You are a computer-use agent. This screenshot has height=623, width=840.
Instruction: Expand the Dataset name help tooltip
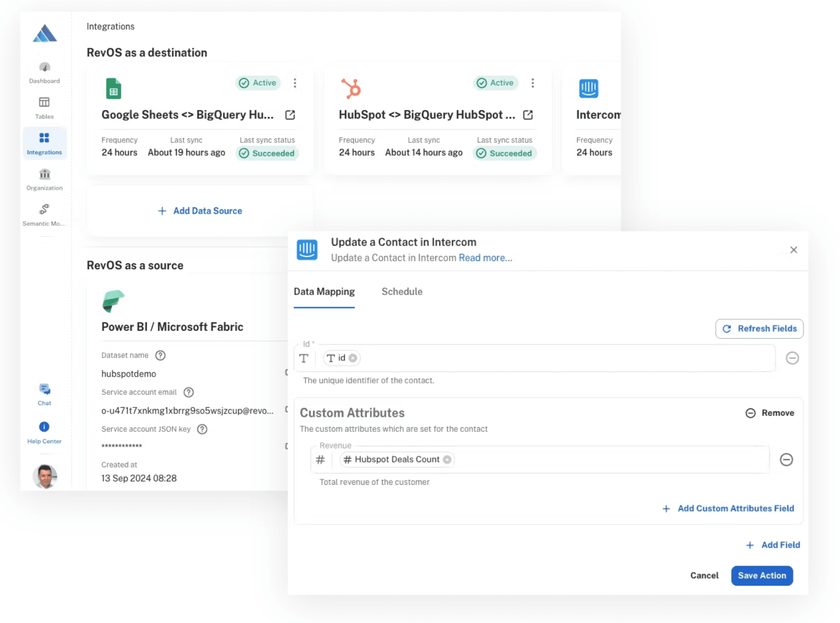click(x=160, y=355)
